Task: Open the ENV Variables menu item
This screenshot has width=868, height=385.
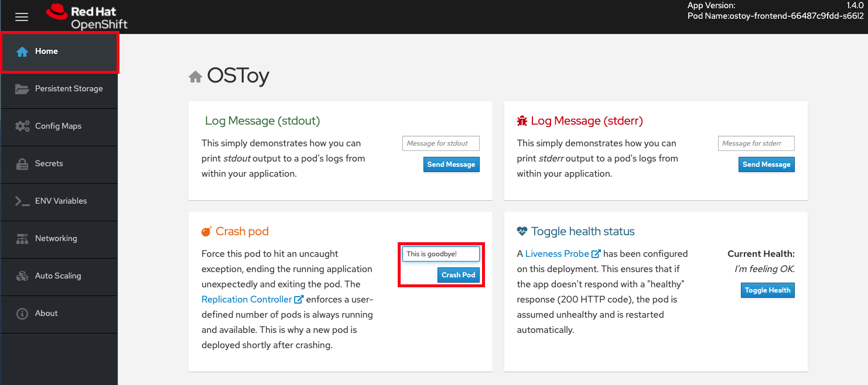Action: coord(61,201)
